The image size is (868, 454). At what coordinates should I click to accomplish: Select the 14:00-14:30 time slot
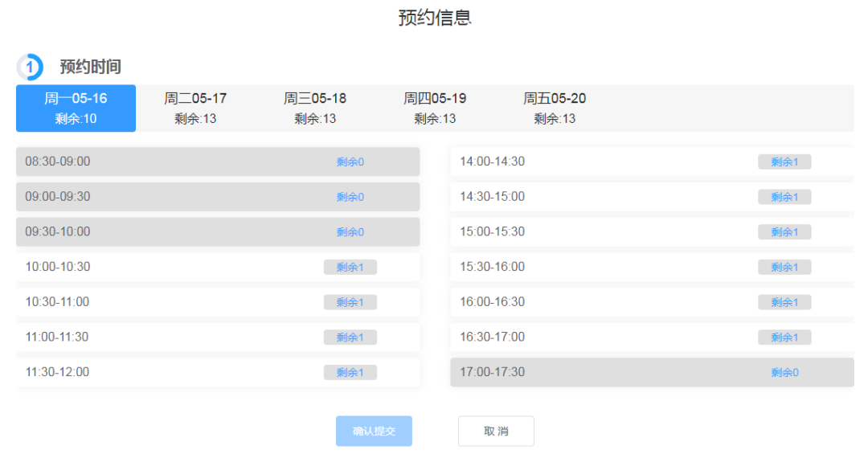coord(652,162)
